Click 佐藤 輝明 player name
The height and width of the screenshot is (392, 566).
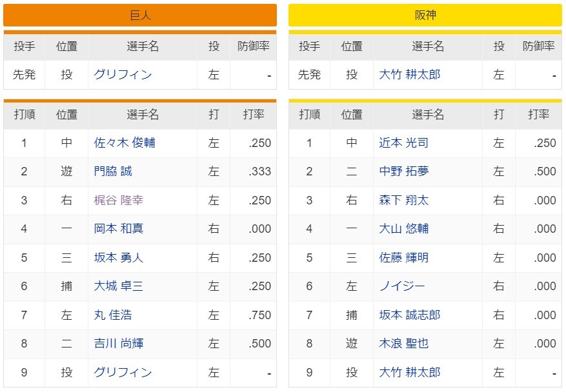click(403, 258)
